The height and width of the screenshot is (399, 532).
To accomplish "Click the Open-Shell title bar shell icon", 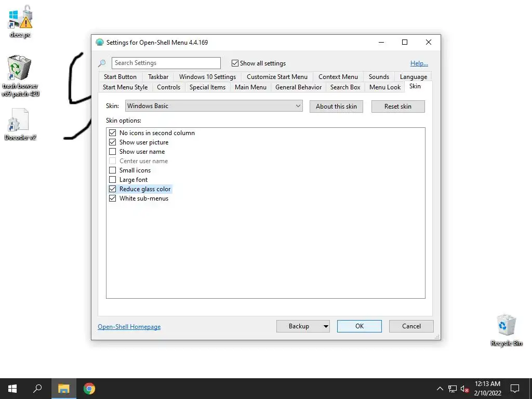I will pyautogui.click(x=99, y=43).
